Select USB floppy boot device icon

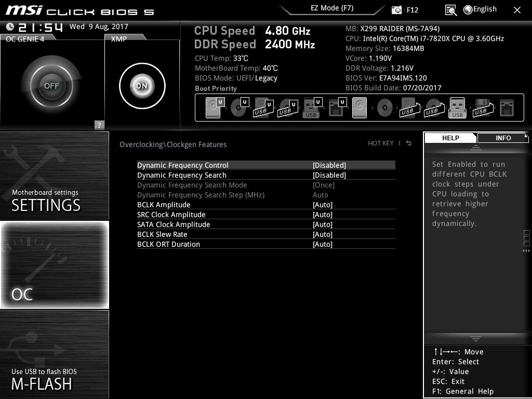[483, 108]
